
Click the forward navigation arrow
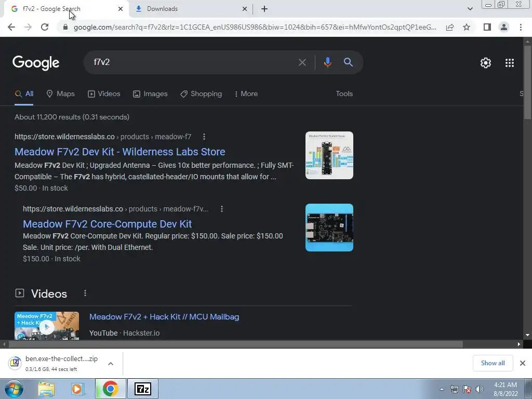pos(28,27)
